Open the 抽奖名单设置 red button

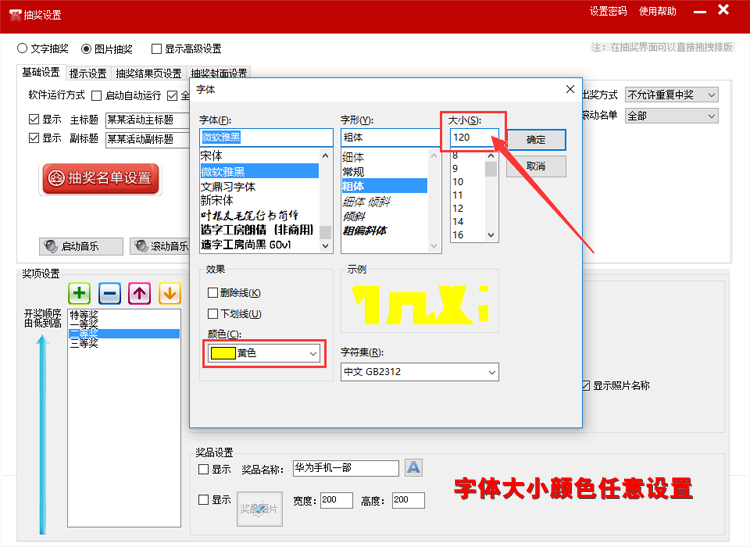tap(100, 178)
